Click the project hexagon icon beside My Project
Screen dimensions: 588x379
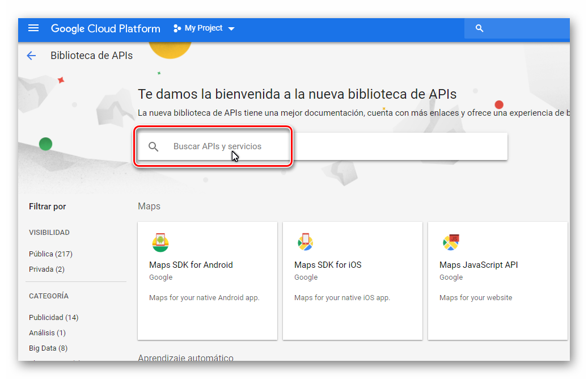coord(177,28)
